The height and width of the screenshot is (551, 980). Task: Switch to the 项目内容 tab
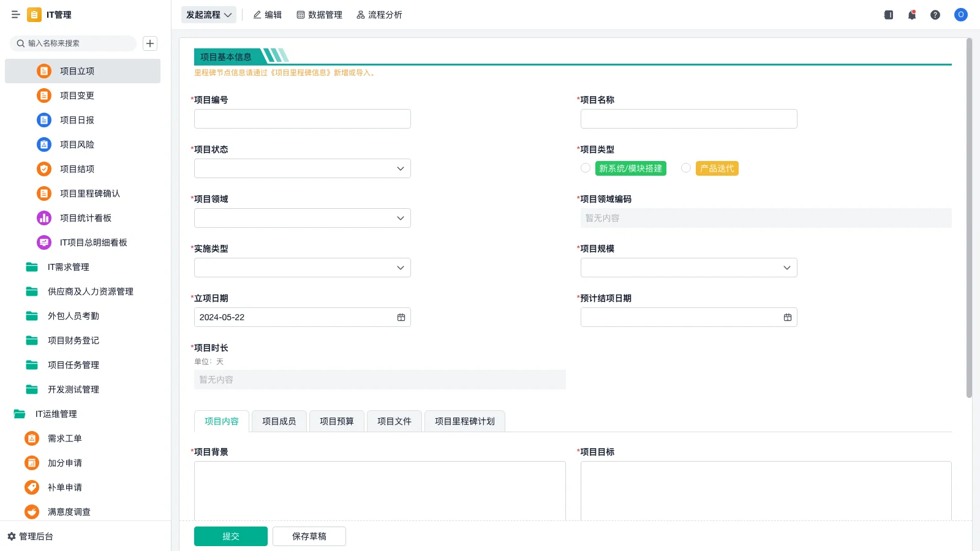(222, 421)
